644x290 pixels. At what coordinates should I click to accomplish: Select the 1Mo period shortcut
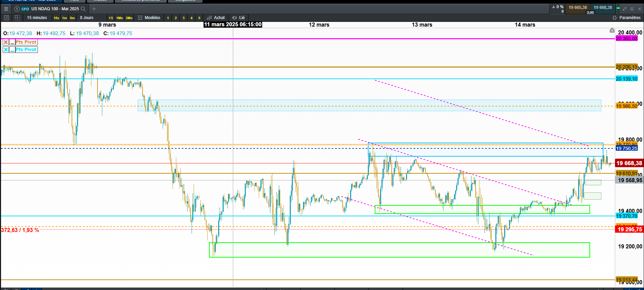coord(120,18)
